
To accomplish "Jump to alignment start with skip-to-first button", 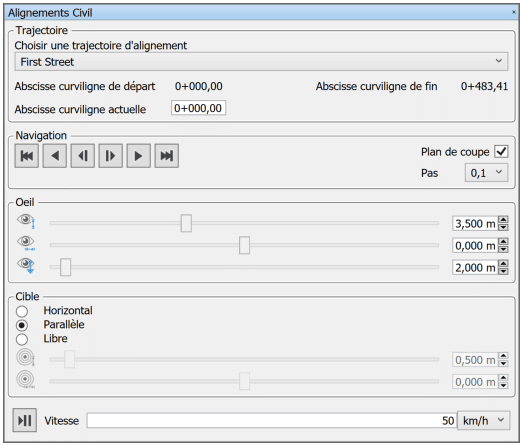I will click(27, 156).
